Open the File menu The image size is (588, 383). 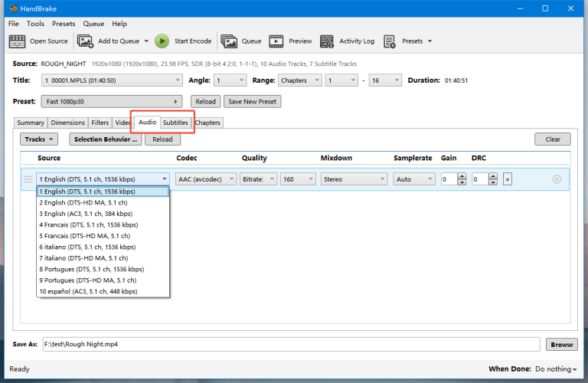(x=14, y=24)
